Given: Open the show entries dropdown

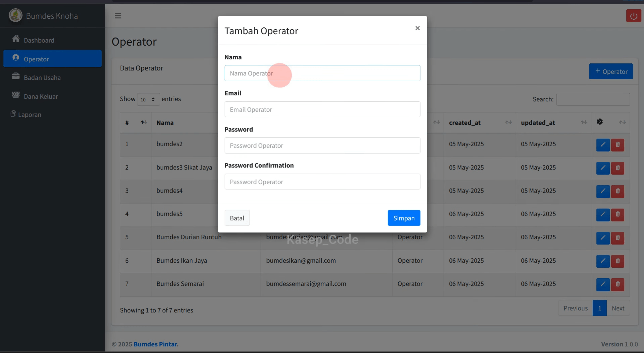Looking at the screenshot, I should pyautogui.click(x=148, y=99).
